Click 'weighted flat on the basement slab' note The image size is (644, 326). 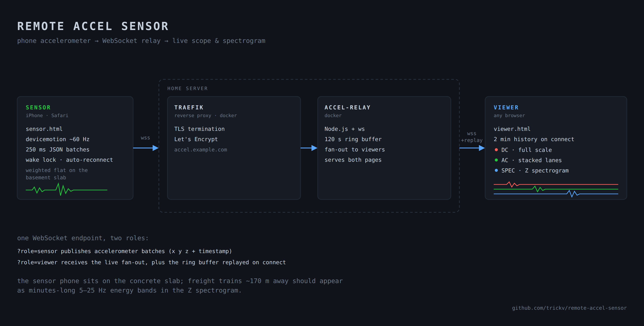[x=57, y=174]
